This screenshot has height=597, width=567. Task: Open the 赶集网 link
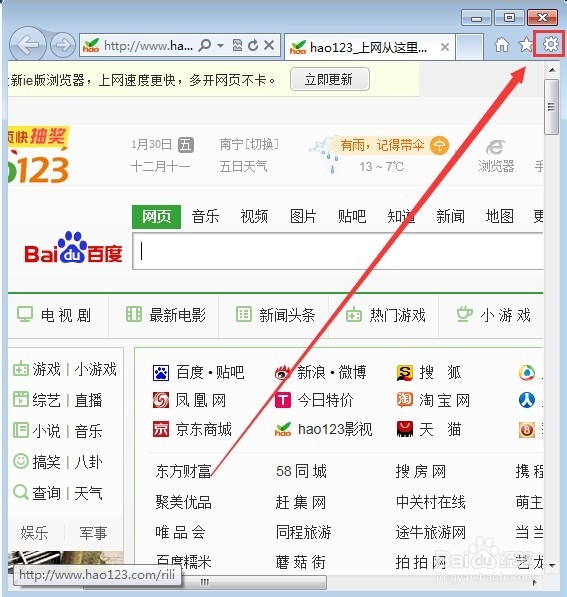[x=300, y=502]
